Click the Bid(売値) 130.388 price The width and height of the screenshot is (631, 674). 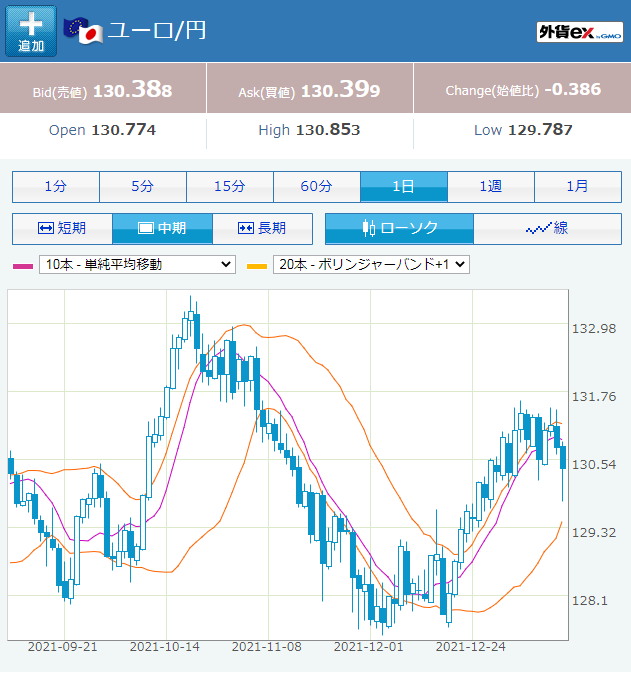(103, 89)
